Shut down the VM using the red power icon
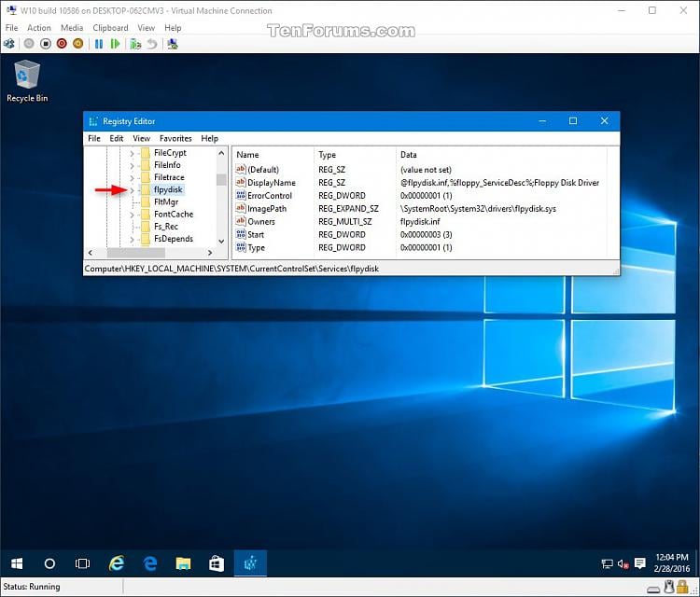The width and height of the screenshot is (700, 597). tap(62, 44)
